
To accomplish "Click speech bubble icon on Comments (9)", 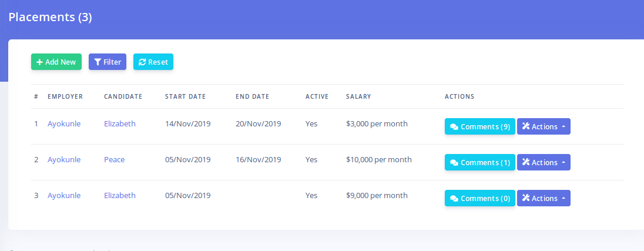I will point(454,127).
